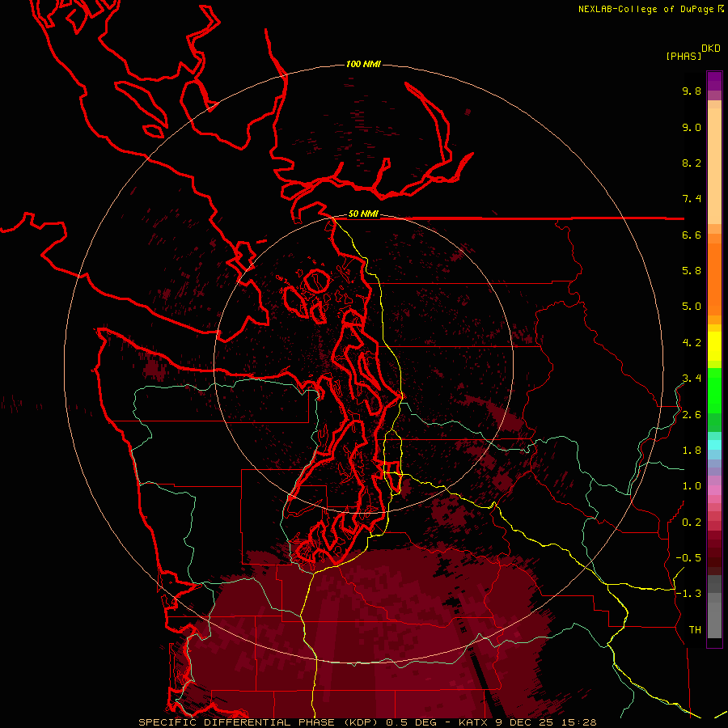Select the 9.8 legend value
Image resolution: width=728 pixels, height=728 pixels.
692,91
